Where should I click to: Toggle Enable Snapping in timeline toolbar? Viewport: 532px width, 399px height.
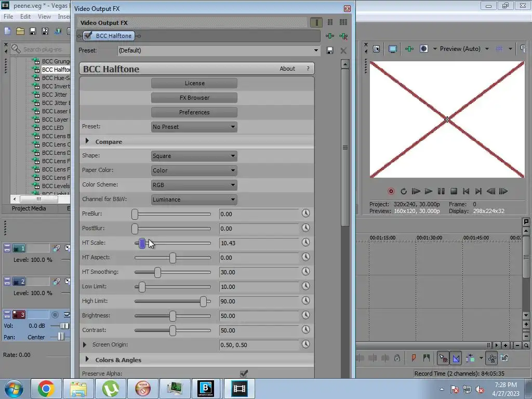coord(443,358)
